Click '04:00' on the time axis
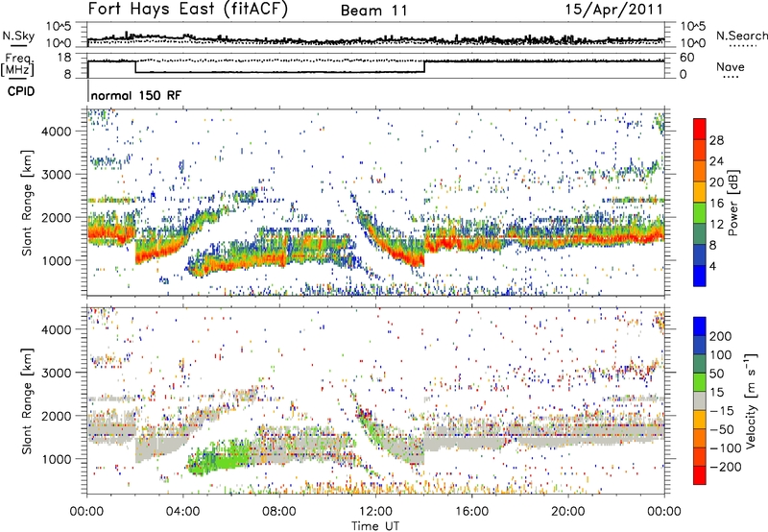 tap(183, 512)
